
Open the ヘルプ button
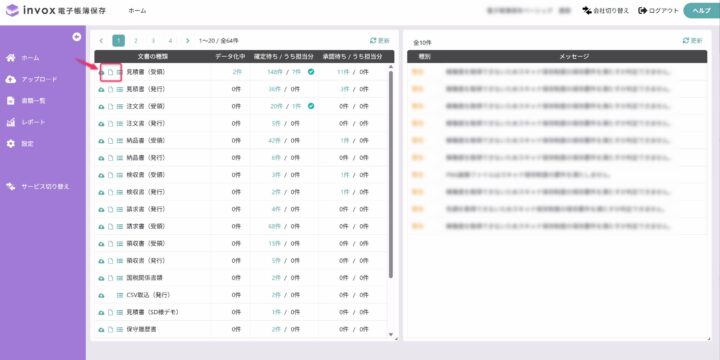point(702,11)
